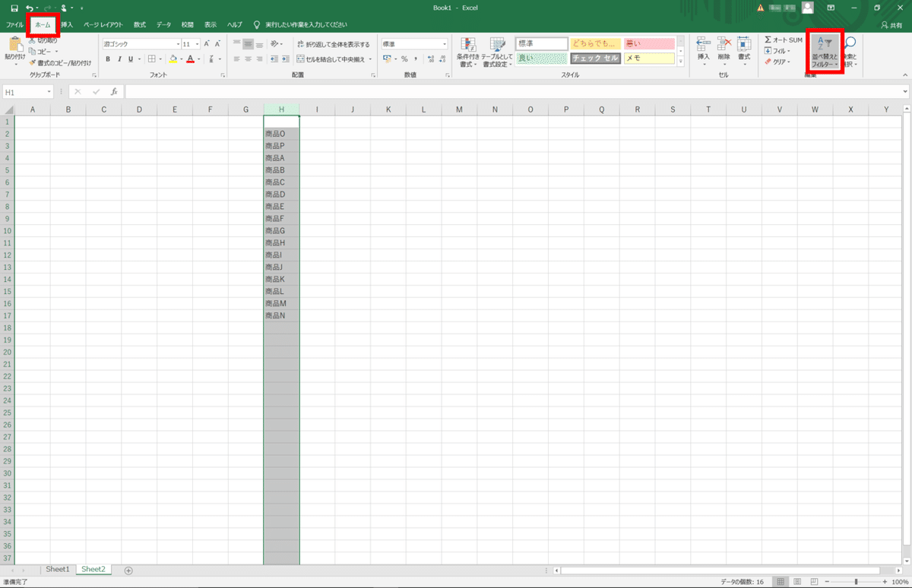Toggle top align in alignment group

tap(236, 44)
